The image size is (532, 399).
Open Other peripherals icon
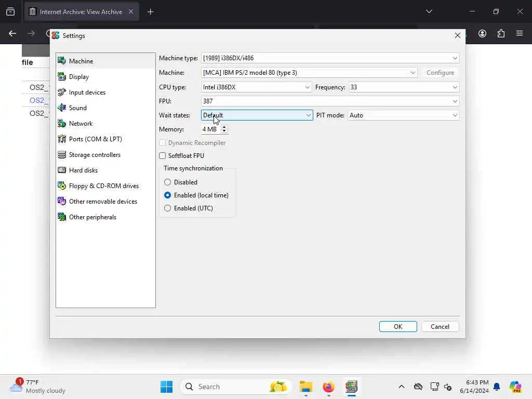[x=62, y=217]
